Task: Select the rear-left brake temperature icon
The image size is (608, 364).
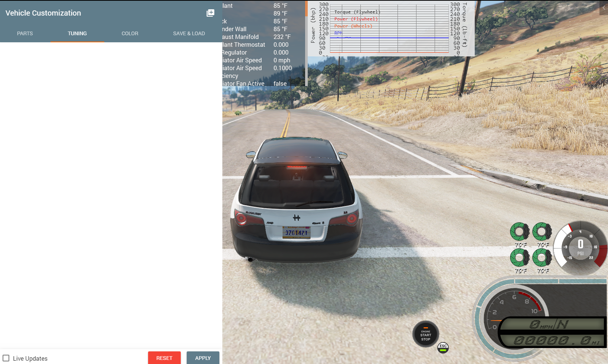Action: tap(520, 258)
